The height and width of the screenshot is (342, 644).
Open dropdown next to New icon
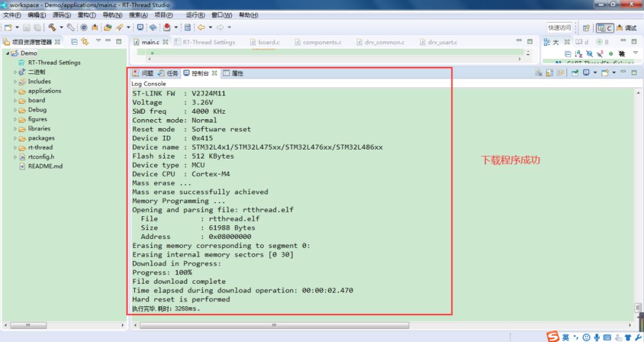17,27
